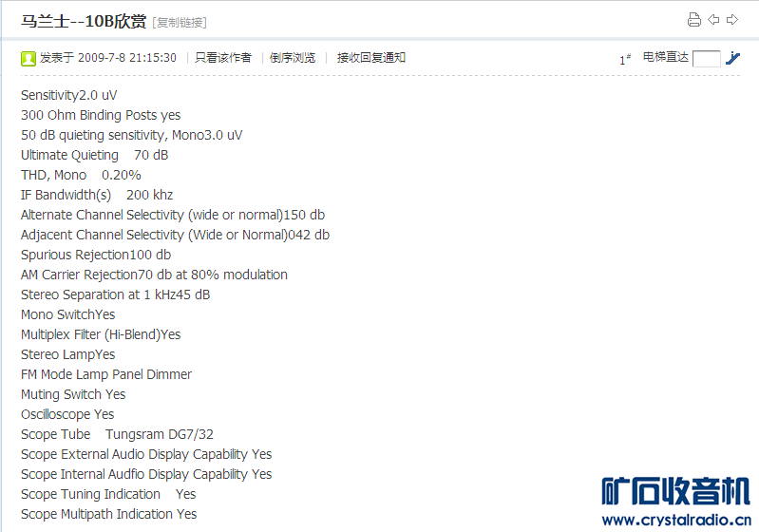Click 'Oscilloscope Yes' line
759x532 pixels.
pos(67,414)
